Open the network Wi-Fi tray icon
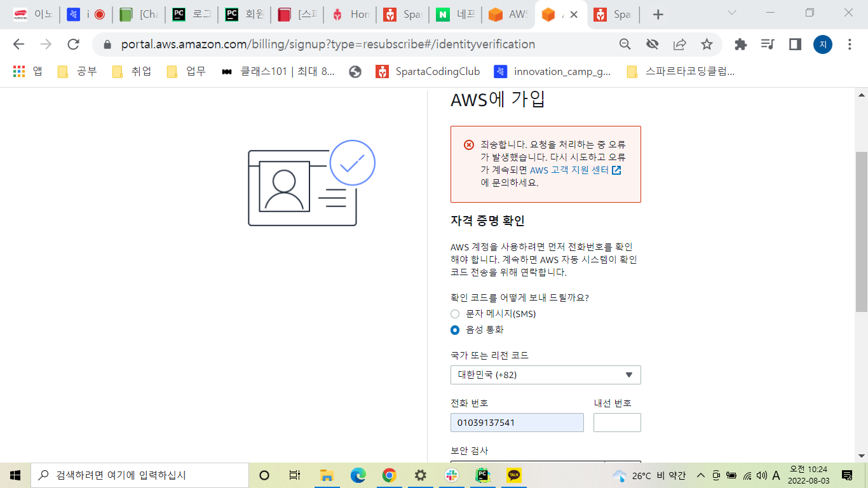This screenshot has width=868, height=488. 747,475
